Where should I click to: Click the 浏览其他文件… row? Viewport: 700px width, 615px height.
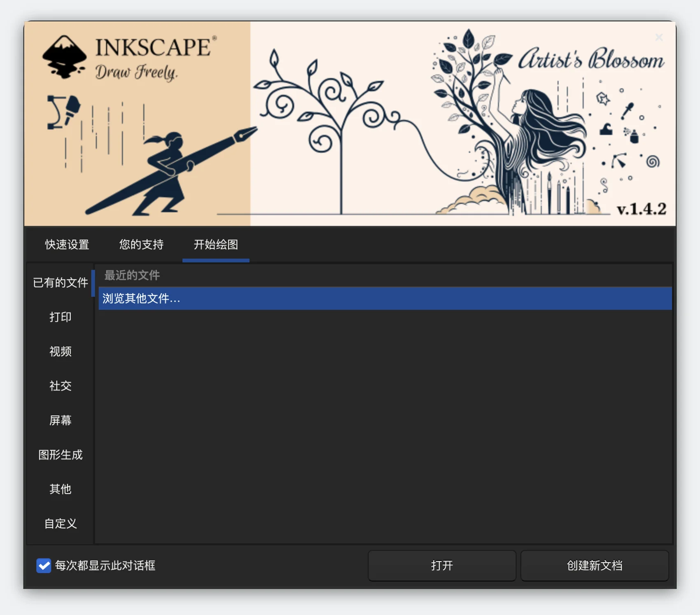click(x=385, y=298)
